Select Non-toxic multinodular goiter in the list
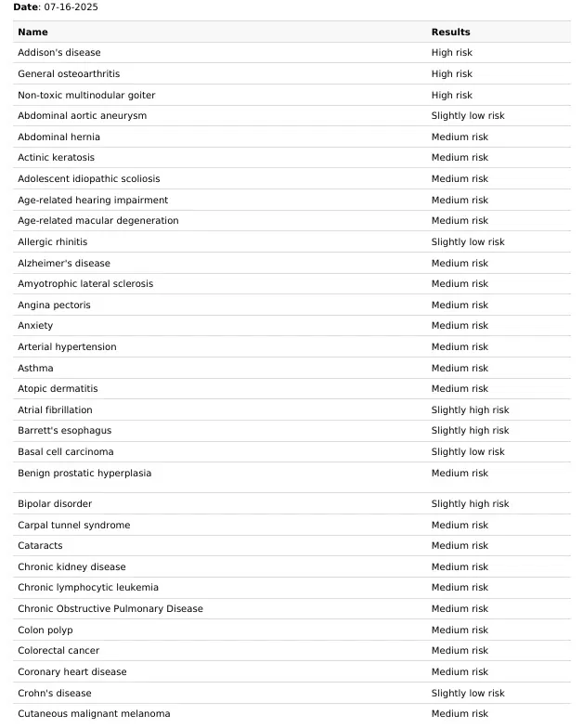This screenshot has width=583, height=728. [x=86, y=96]
